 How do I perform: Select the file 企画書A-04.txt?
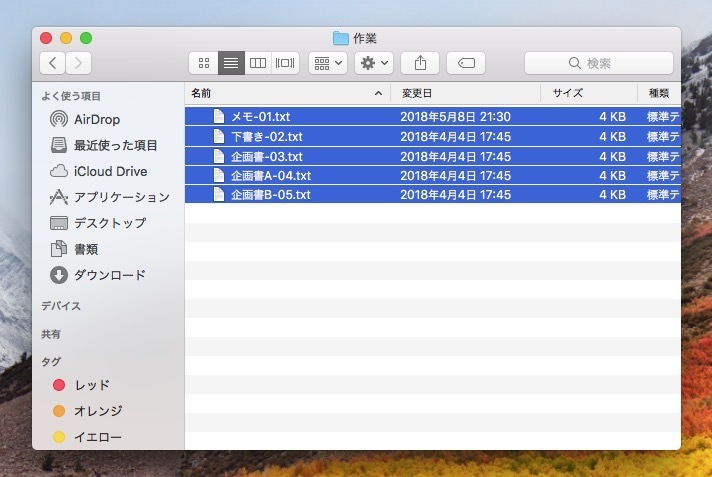point(270,175)
